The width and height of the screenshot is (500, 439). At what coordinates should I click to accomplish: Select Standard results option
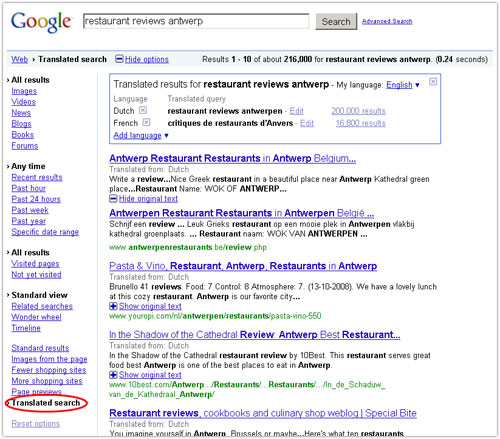coord(40,348)
